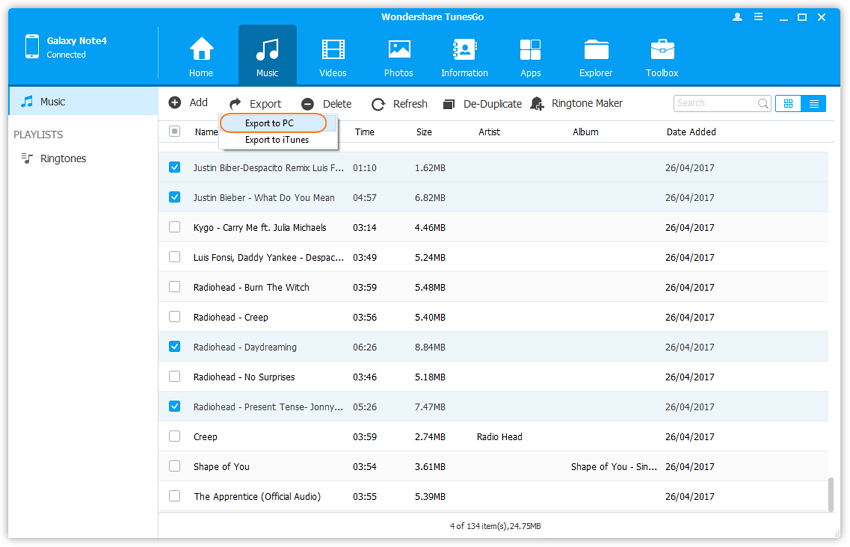The width and height of the screenshot is (850, 547).
Task: Open the Toolbox section
Action: tap(662, 56)
